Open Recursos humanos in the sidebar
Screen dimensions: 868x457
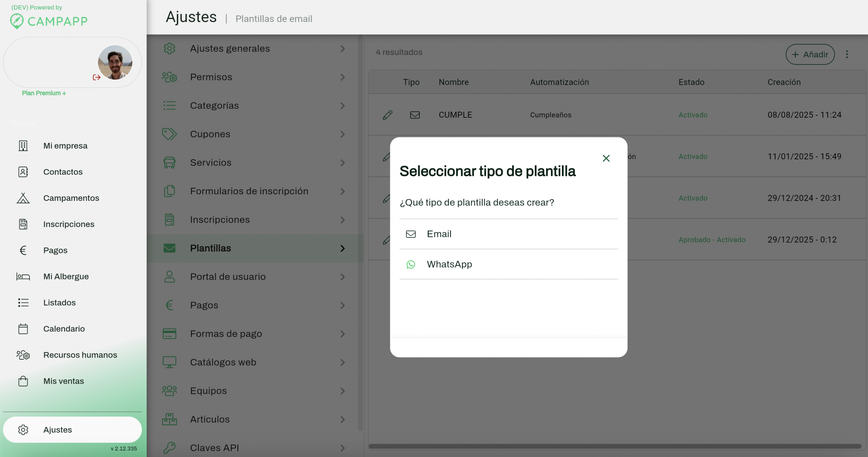(x=80, y=355)
